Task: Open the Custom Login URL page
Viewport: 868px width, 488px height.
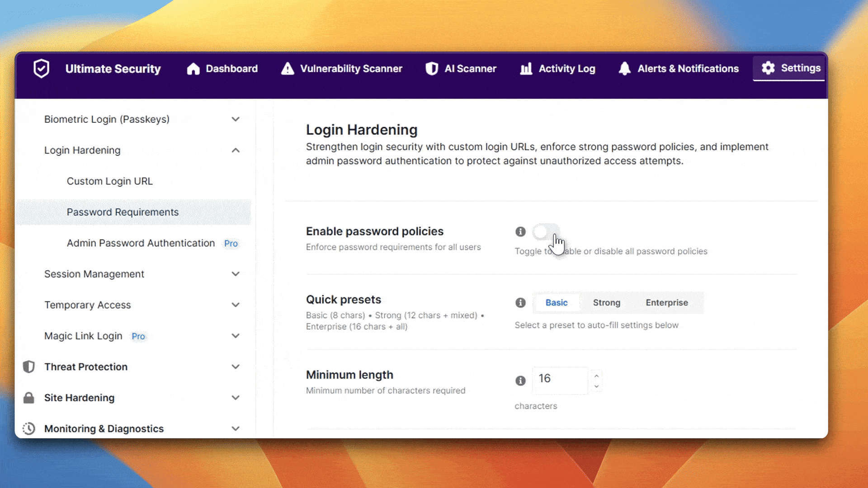Action: (x=109, y=181)
